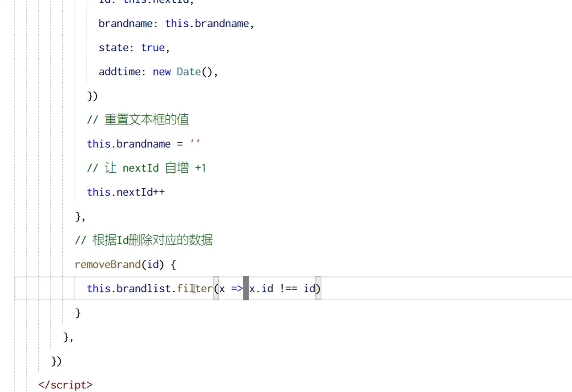The width and height of the screenshot is (572, 392).
Task: Click the '},' line after this.nextId++
Action: tap(80, 216)
